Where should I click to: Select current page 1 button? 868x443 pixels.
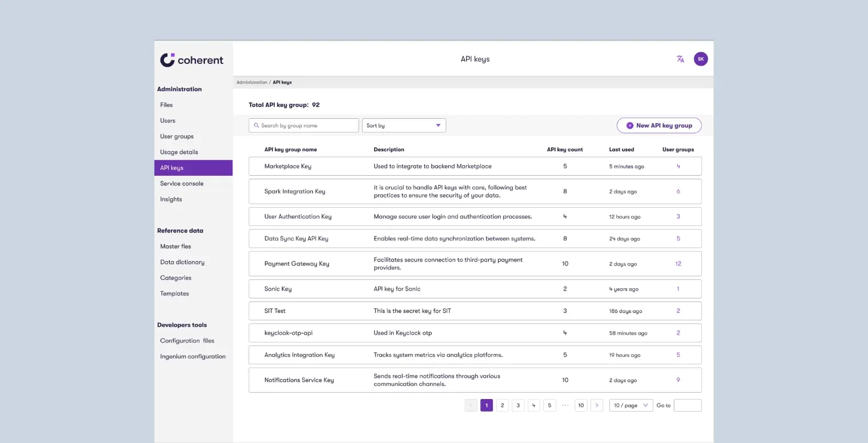[x=487, y=405]
